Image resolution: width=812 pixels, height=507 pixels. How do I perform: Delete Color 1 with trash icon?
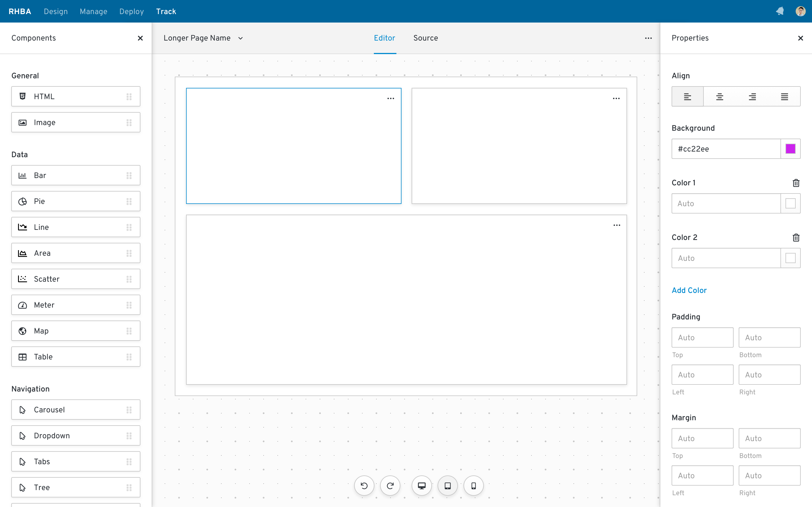tap(796, 183)
